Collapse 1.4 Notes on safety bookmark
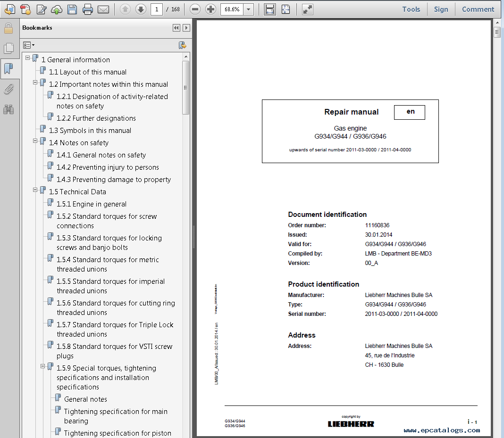 coord(35,141)
